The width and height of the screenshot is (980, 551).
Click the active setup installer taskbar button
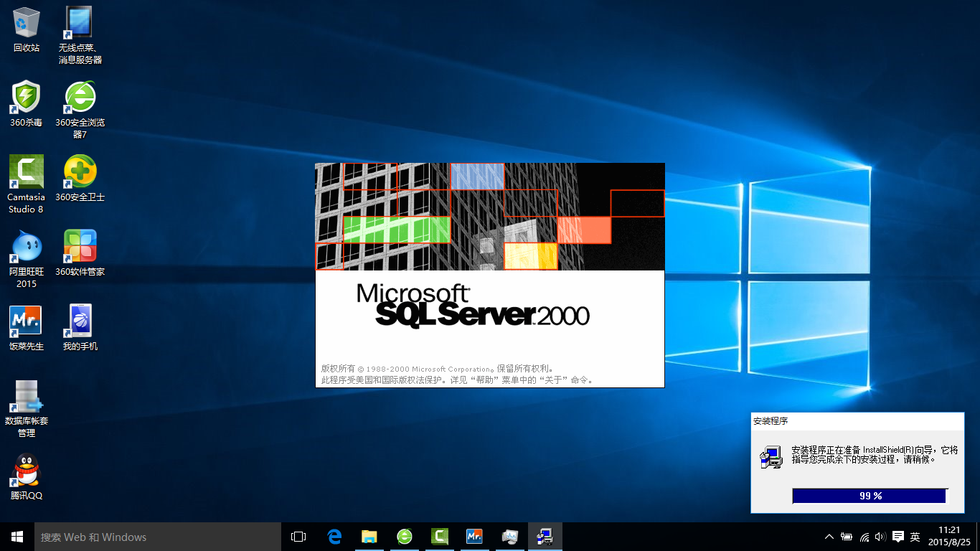[x=545, y=537]
